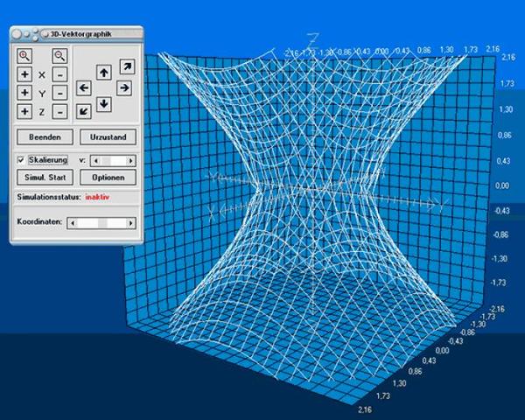
Task: Click the Koordinaten slider thumb
Action: pos(102,223)
